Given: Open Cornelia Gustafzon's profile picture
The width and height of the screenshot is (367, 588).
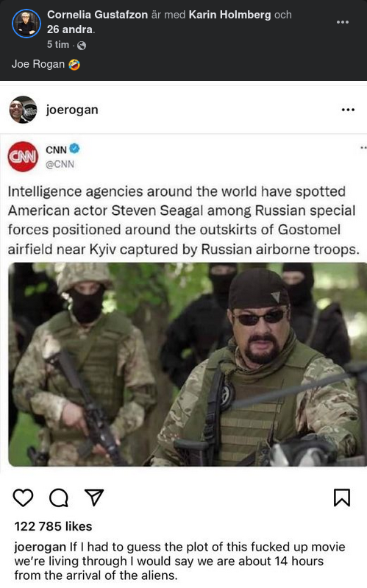Looking at the screenshot, I should pyautogui.click(x=26, y=24).
